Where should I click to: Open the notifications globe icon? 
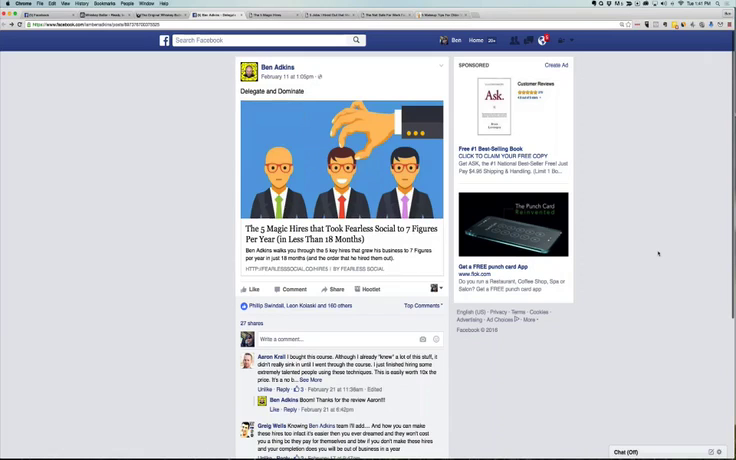click(542, 40)
